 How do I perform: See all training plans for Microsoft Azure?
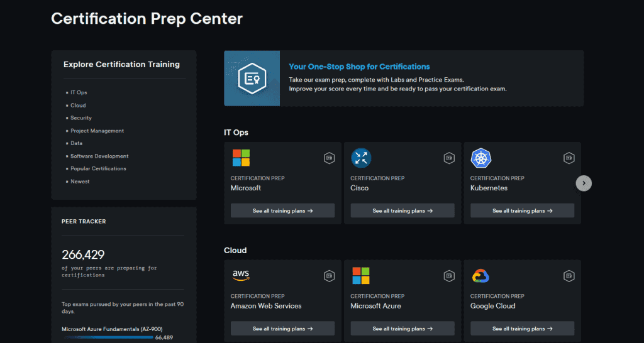tap(402, 329)
